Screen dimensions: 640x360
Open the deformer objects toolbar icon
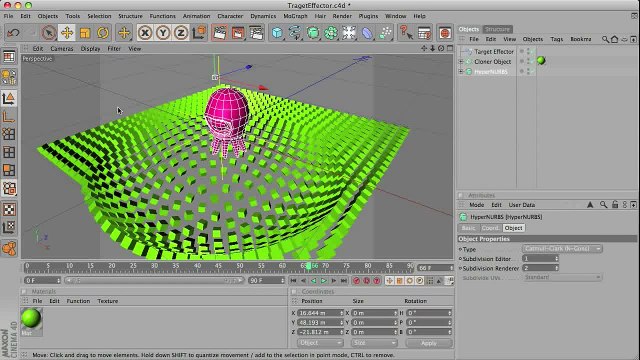coord(367,33)
